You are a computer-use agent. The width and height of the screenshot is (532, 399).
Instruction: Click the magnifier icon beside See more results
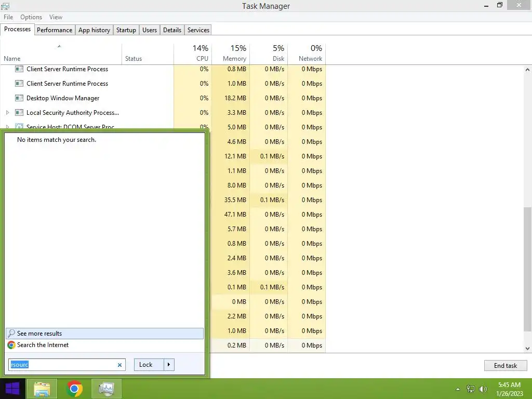point(11,334)
